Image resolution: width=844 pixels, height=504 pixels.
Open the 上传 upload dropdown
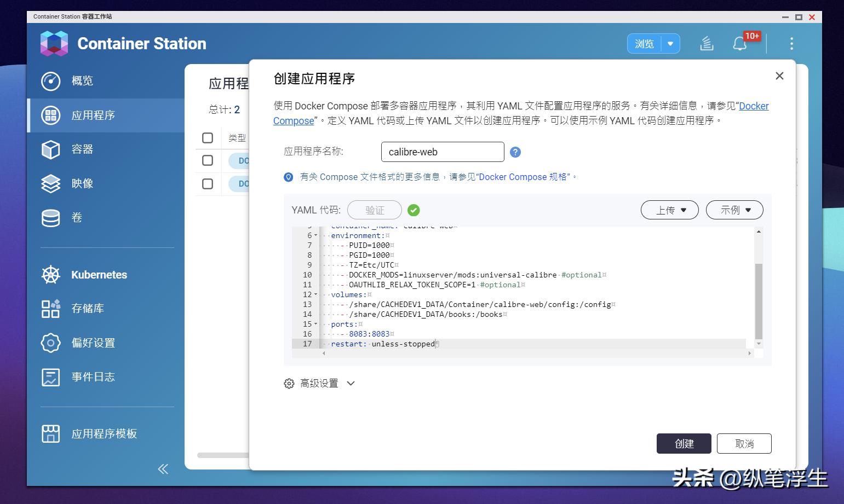click(670, 210)
